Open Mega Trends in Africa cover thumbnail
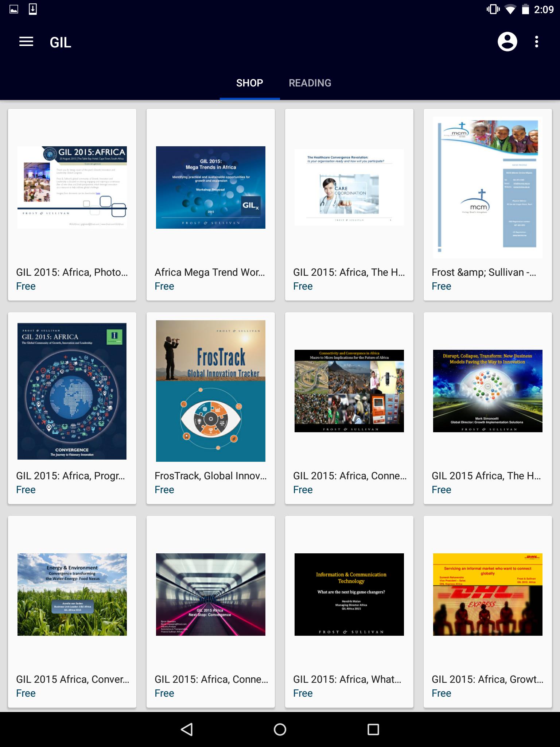Viewport: 560px width, 747px height. pyautogui.click(x=211, y=187)
